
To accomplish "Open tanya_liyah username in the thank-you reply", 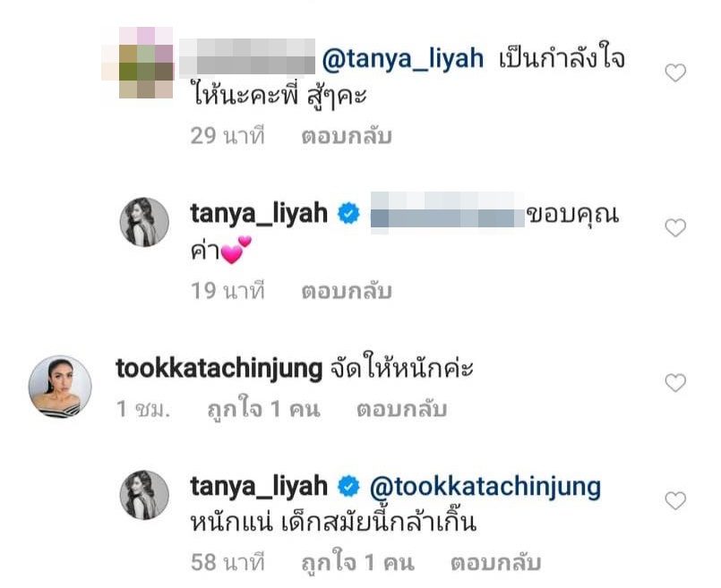I will click(259, 214).
